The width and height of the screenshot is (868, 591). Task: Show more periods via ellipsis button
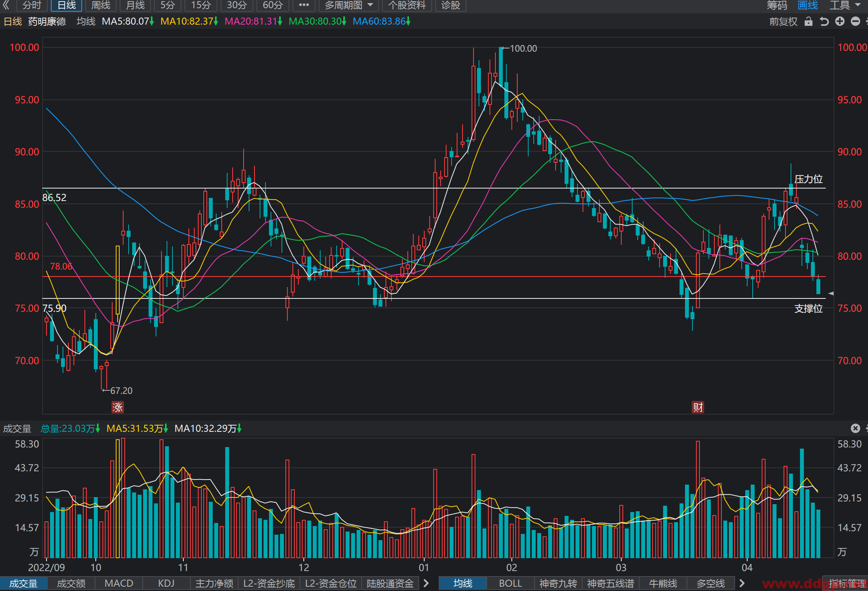(x=304, y=5)
